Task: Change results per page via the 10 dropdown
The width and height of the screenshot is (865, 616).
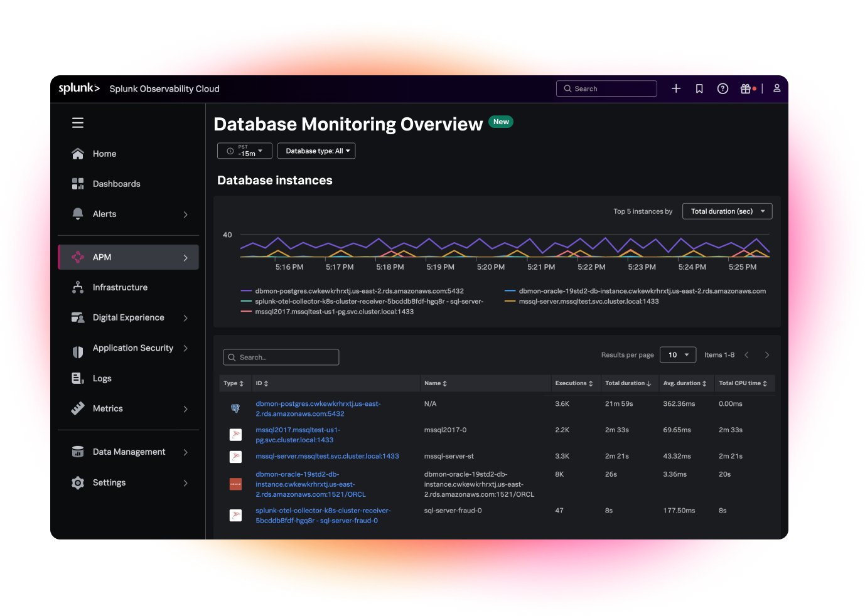Action: pyautogui.click(x=678, y=354)
